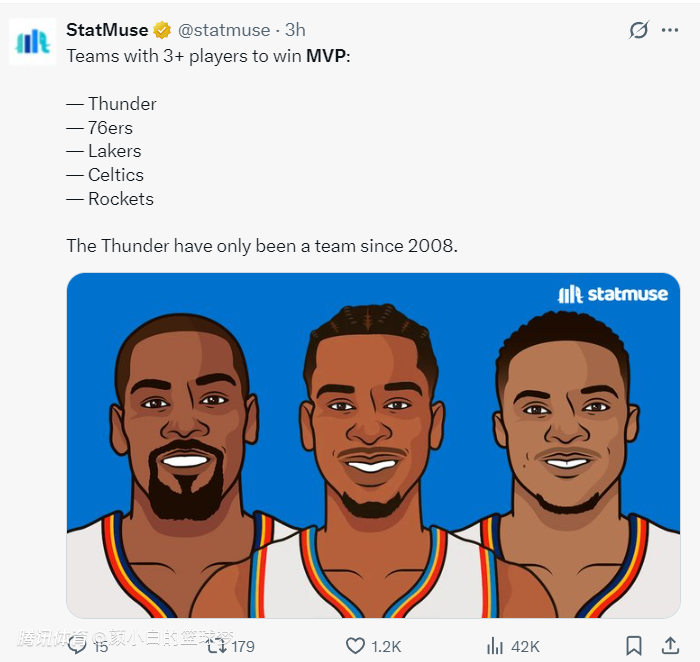Viewport: 700px width, 662px height.
Task: Click the statmuse logo watermark in image
Action: pyautogui.click(x=612, y=294)
